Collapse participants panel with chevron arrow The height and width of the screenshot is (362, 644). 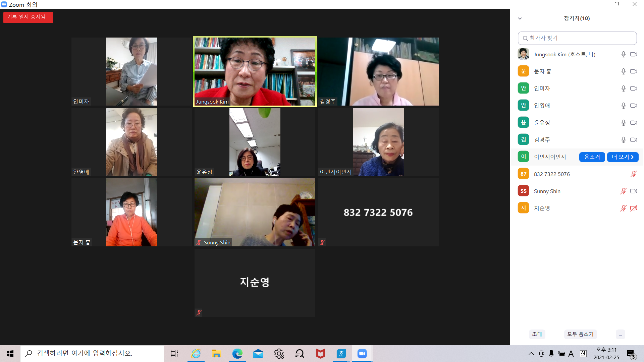520,18
